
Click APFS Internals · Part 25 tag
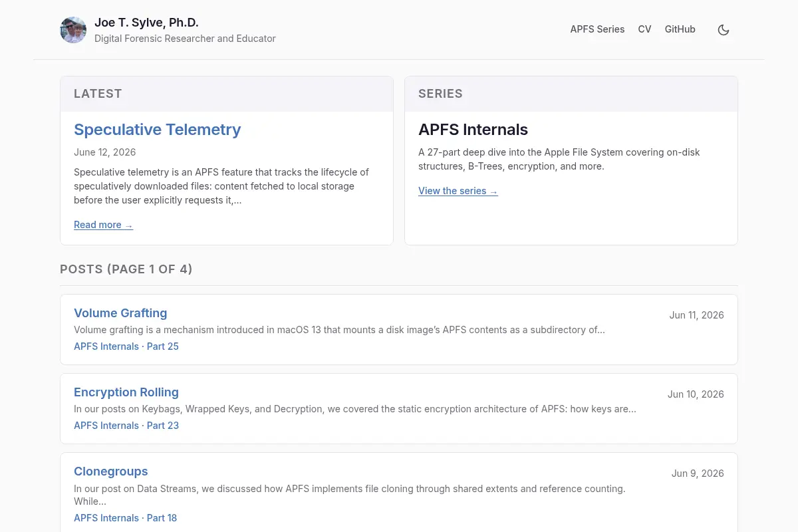coord(126,346)
